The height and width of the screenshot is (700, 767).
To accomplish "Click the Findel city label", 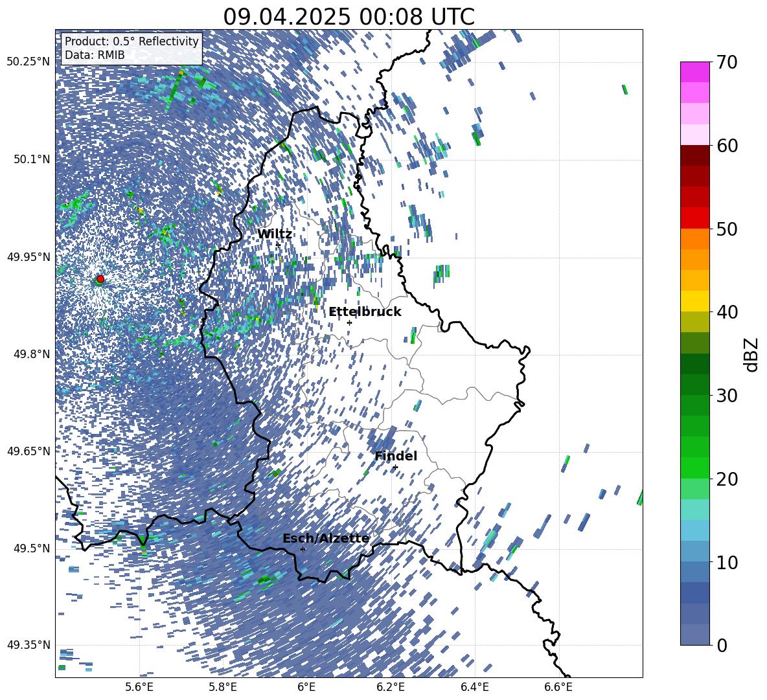I will coord(396,456).
